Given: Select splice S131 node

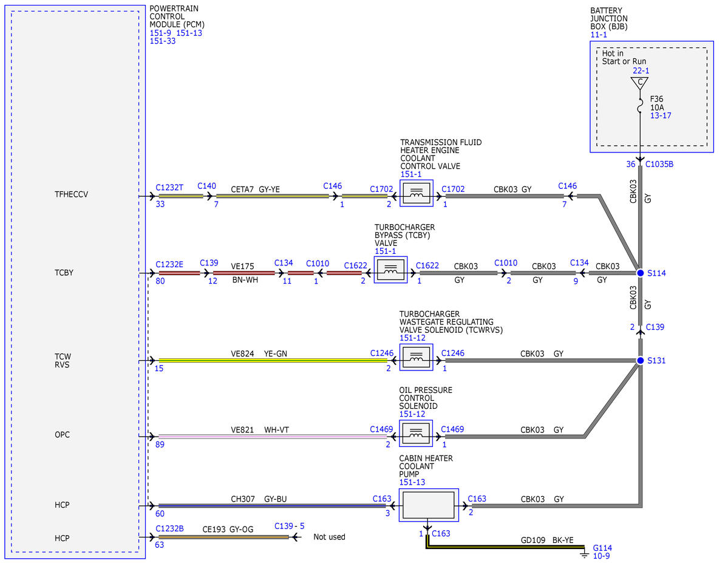Looking at the screenshot, I should click(640, 361).
